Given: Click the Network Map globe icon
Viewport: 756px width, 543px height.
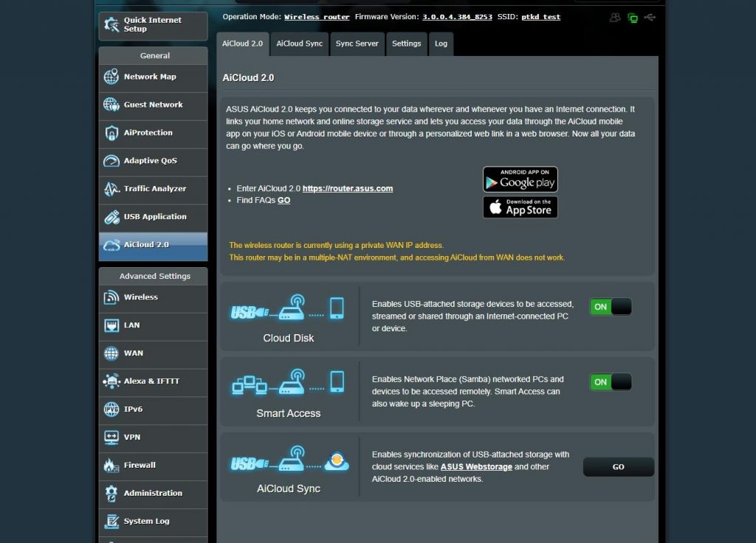Looking at the screenshot, I should pos(111,76).
